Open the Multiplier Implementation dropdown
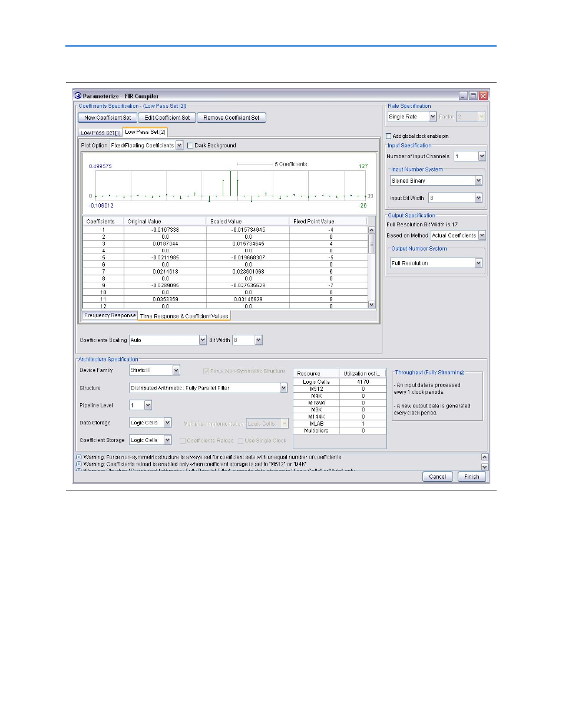The width and height of the screenshot is (562, 728). 285,423
